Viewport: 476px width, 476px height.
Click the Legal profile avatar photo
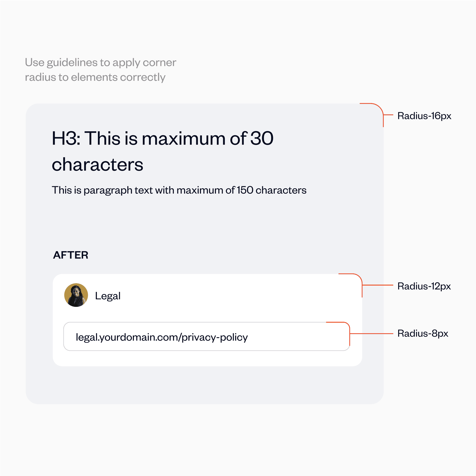point(76,295)
